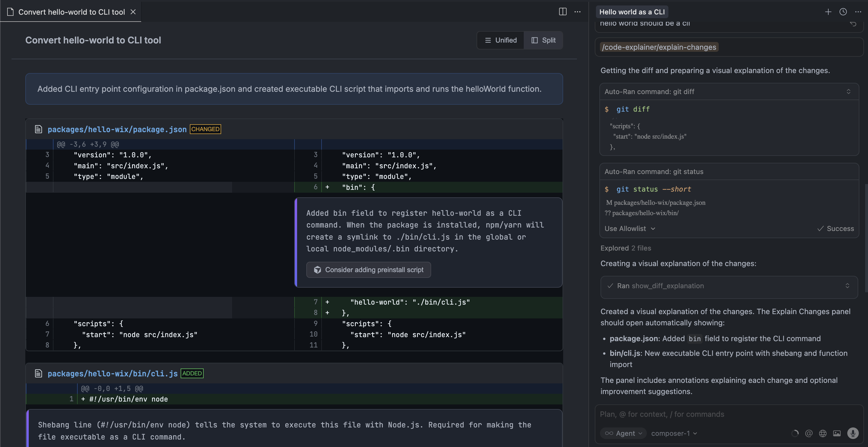
Task: Create a new chat with the plus icon
Action: coord(828,12)
